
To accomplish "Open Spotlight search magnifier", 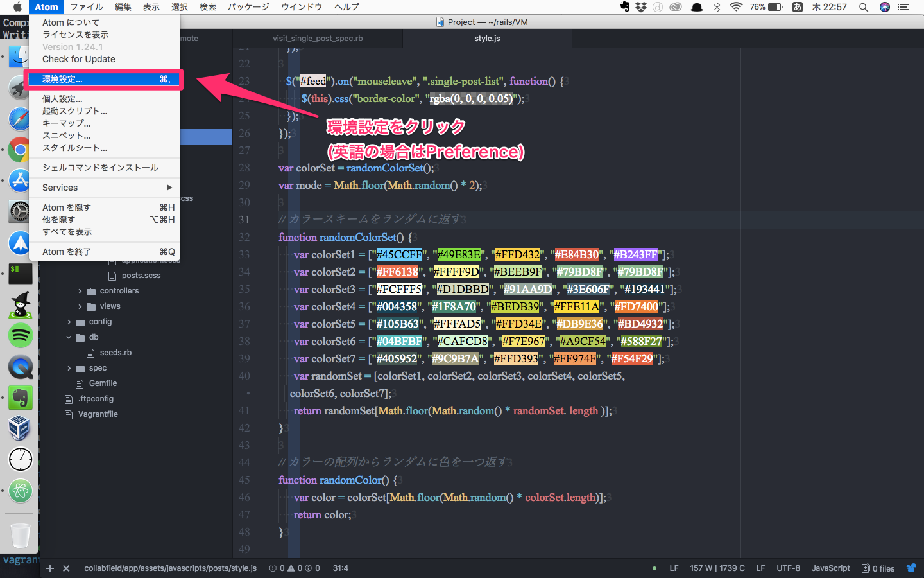I will tap(864, 7).
